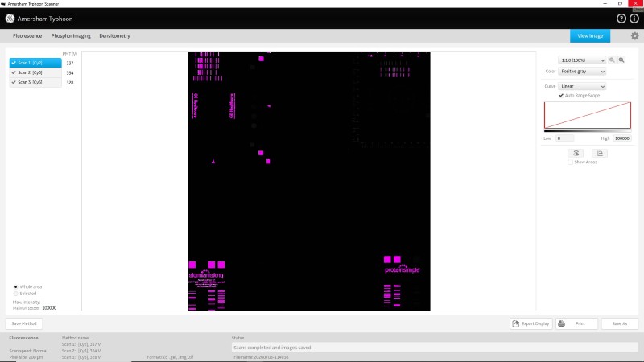The height and width of the screenshot is (362, 644).
Task: Click the GE logo in the header
Action: click(10, 19)
